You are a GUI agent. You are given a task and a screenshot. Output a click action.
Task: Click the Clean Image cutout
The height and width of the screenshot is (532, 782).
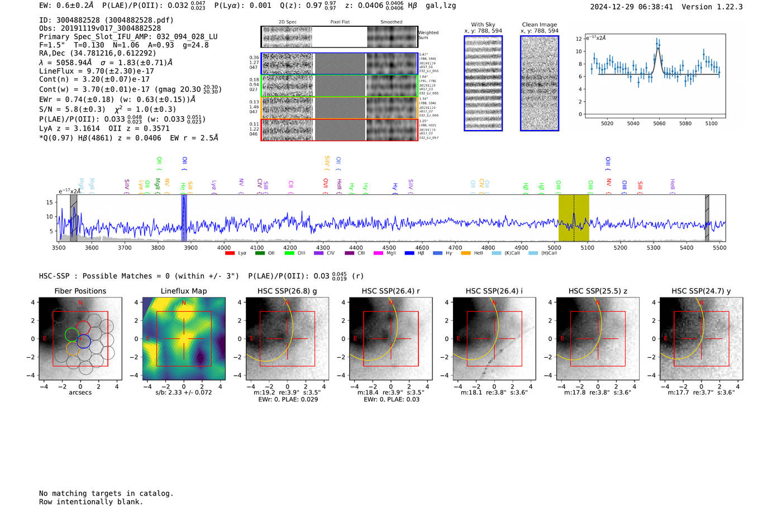pos(540,83)
